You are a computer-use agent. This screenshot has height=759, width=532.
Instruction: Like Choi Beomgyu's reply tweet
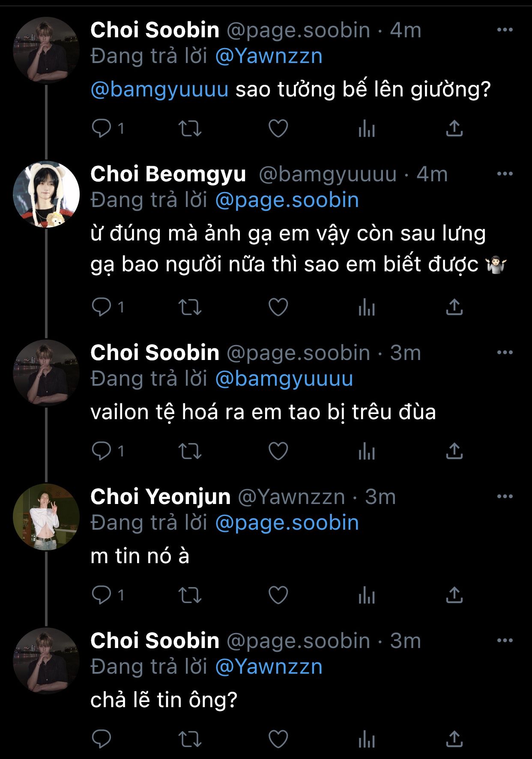(278, 307)
